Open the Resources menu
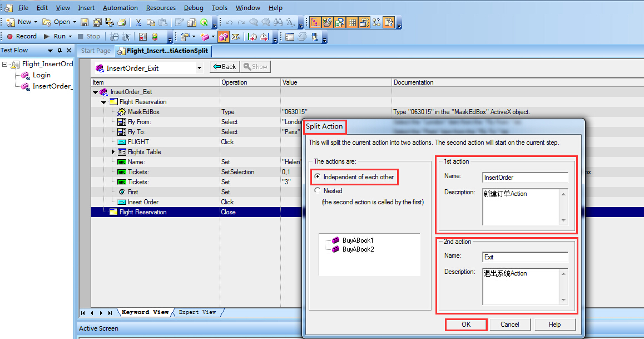644x339 pixels. tap(161, 8)
